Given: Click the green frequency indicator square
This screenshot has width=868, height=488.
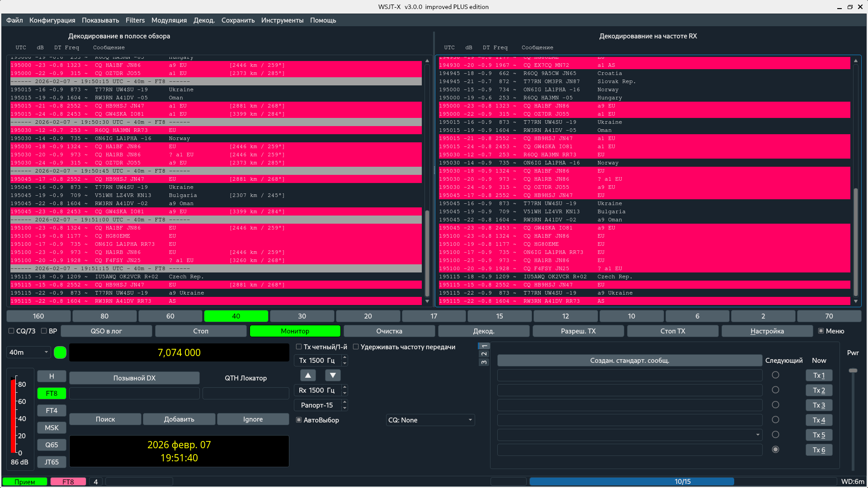Looking at the screenshot, I should point(60,352).
